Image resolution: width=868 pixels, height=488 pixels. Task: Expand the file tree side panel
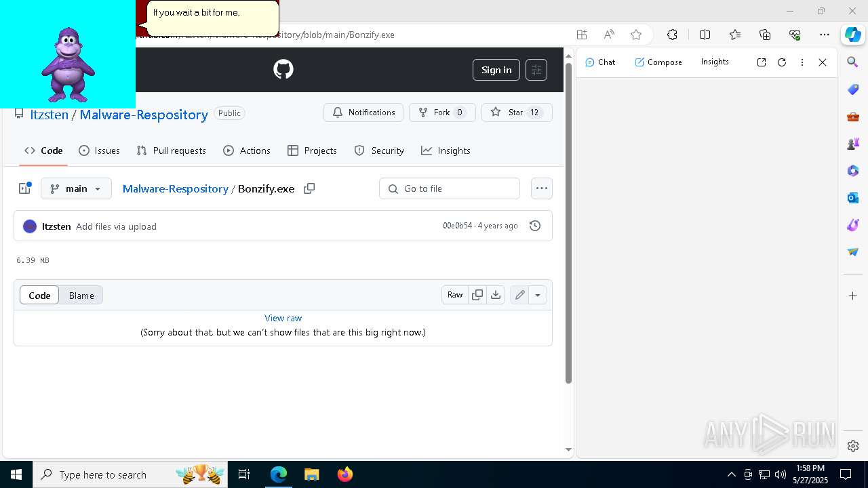point(24,188)
